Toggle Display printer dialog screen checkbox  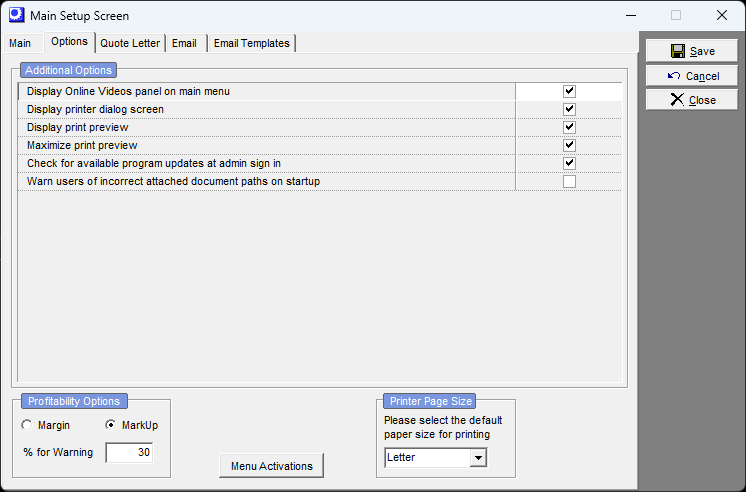(569, 109)
